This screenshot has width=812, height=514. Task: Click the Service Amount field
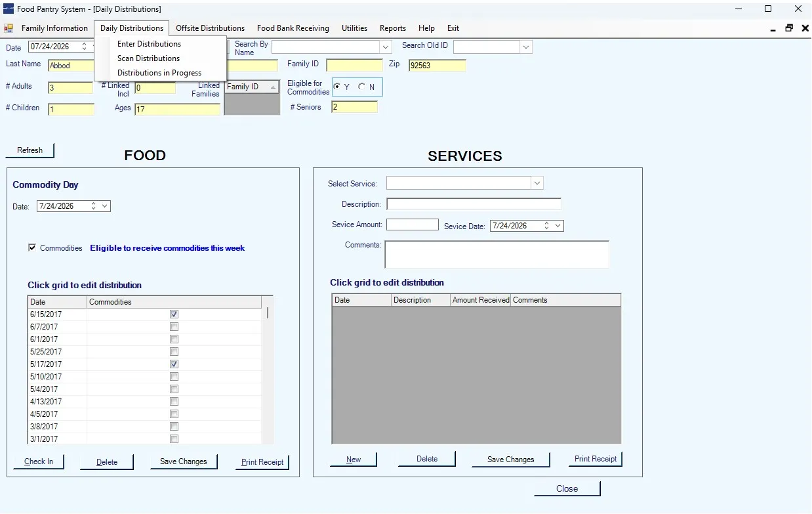[413, 225]
